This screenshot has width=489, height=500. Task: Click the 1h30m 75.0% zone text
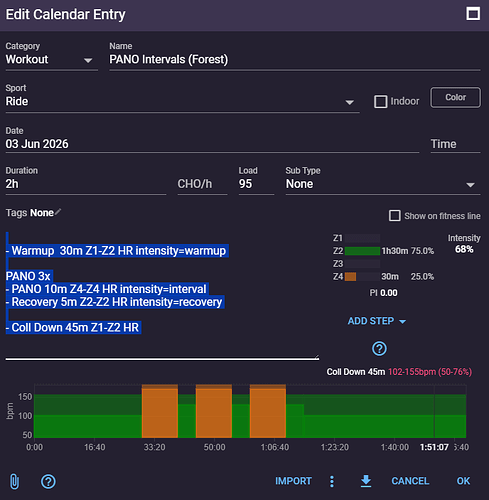tap(408, 251)
